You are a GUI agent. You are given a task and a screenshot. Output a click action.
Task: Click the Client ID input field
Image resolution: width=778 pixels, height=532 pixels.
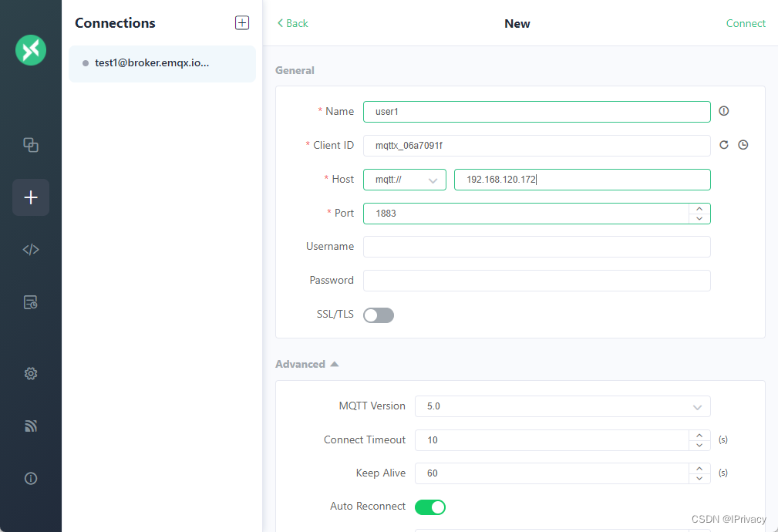click(537, 146)
